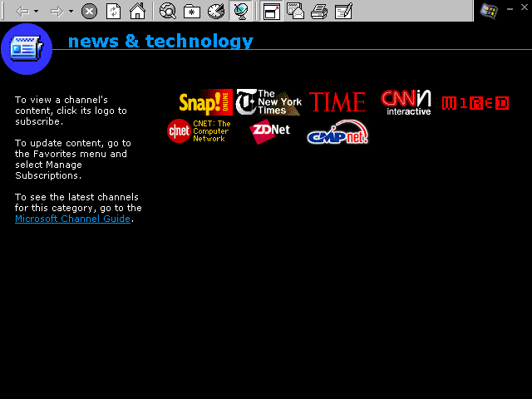This screenshot has height=399, width=532.
Task: Expand the Forward history dropdown arrow
Action: coord(71,11)
